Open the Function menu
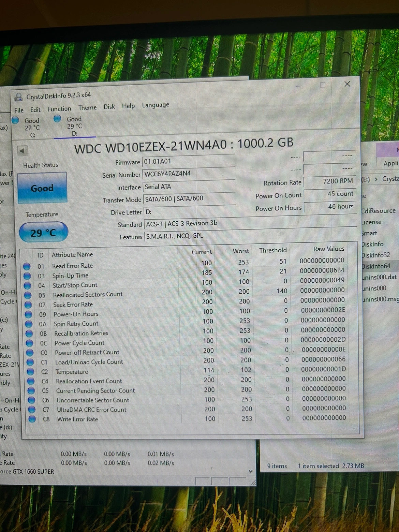This screenshot has height=532, width=399. pyautogui.click(x=59, y=109)
